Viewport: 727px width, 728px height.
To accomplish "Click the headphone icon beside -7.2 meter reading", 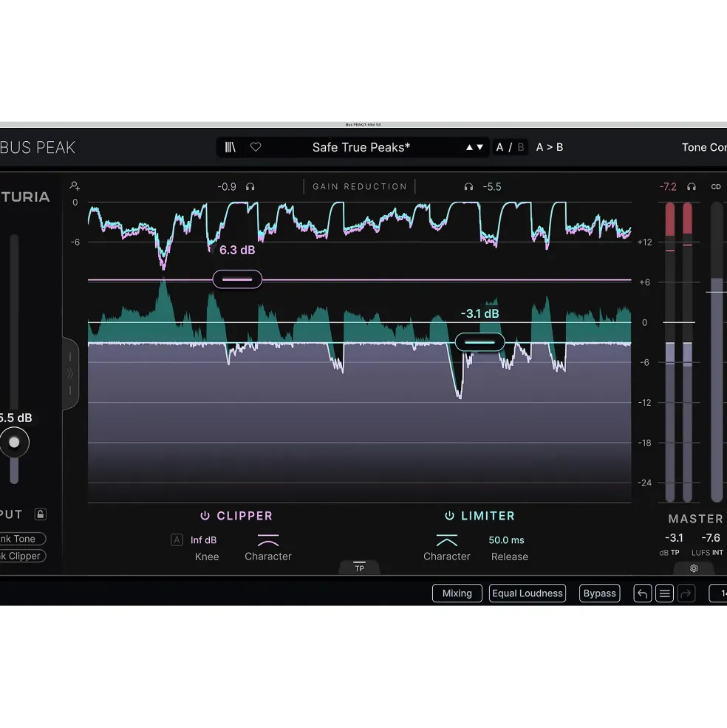I will pos(692,187).
